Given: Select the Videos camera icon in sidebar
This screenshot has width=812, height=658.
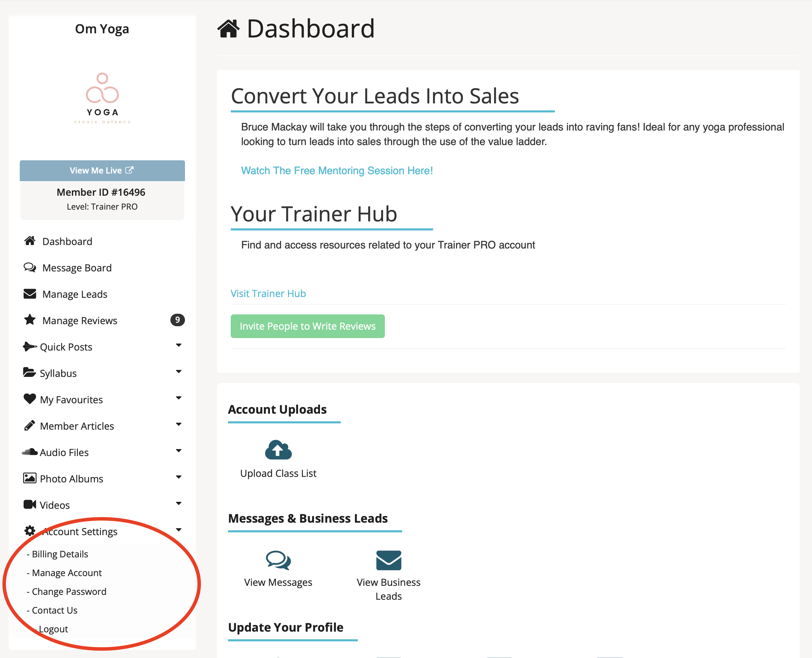Looking at the screenshot, I should pos(29,504).
